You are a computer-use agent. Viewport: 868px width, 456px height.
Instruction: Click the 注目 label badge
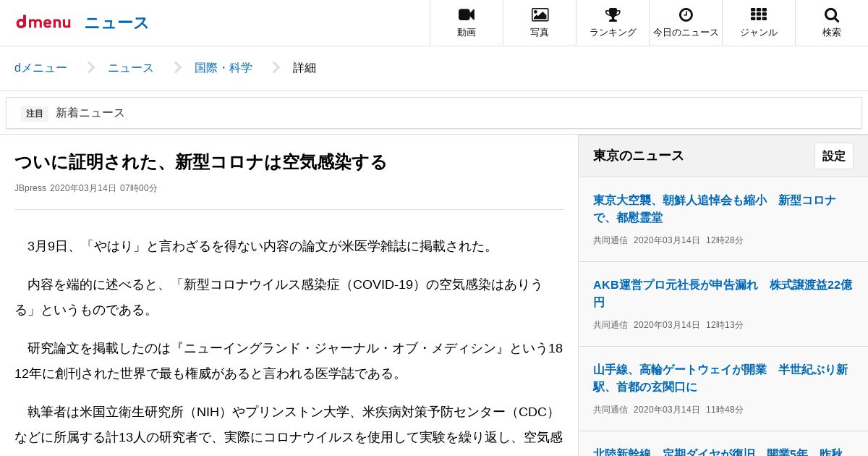pos(35,114)
